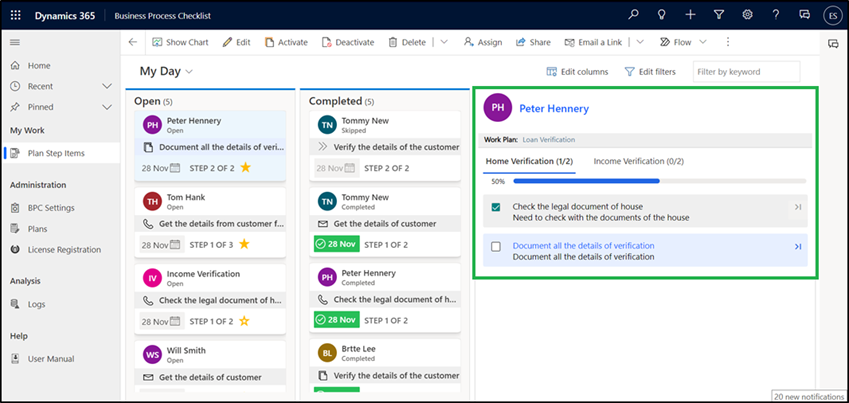This screenshot has height=403, width=849.
Task: Expand the Recent section in sidebar
Action: click(x=107, y=87)
